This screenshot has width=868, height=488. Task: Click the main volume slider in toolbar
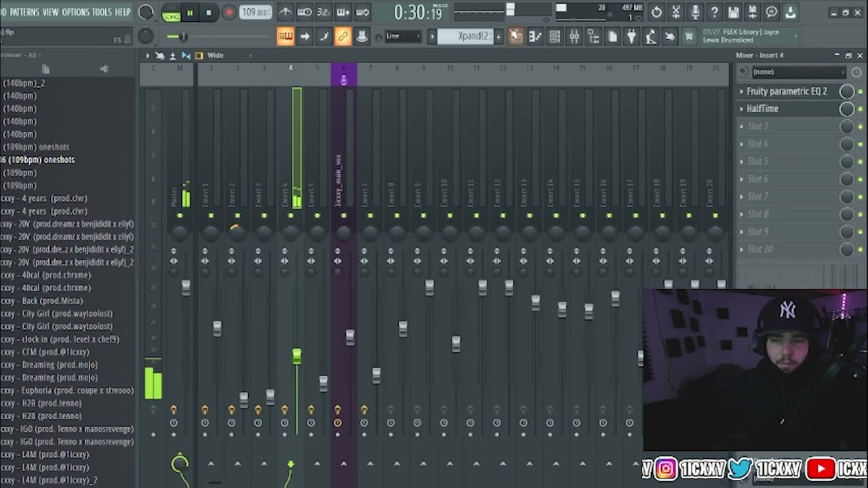[182, 37]
